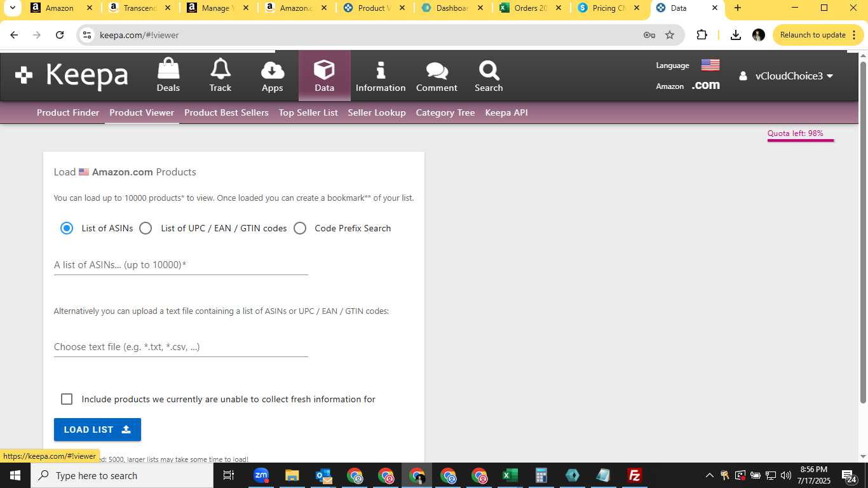Open the Search magnifier icon in Keepa header
Screen dimensions: 868x488
coord(489,70)
